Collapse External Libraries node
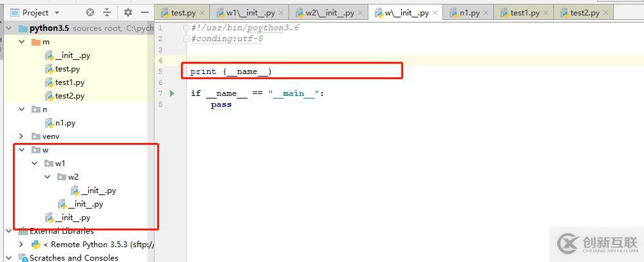 (x=9, y=231)
